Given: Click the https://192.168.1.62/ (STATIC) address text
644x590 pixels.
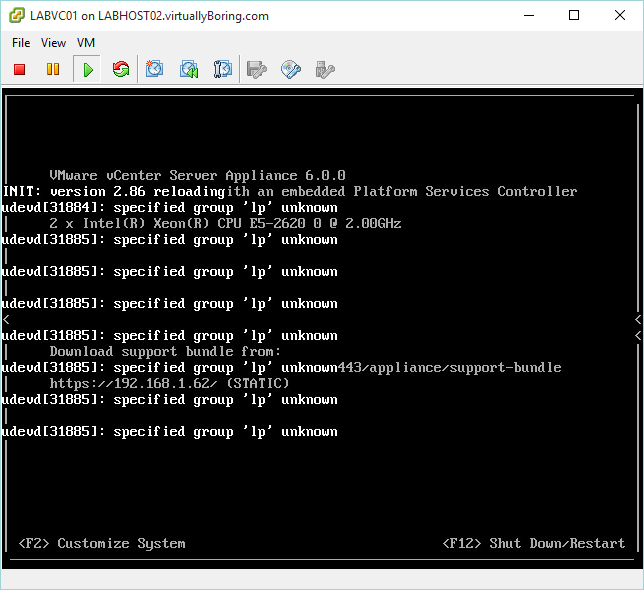Looking at the screenshot, I should (169, 383).
